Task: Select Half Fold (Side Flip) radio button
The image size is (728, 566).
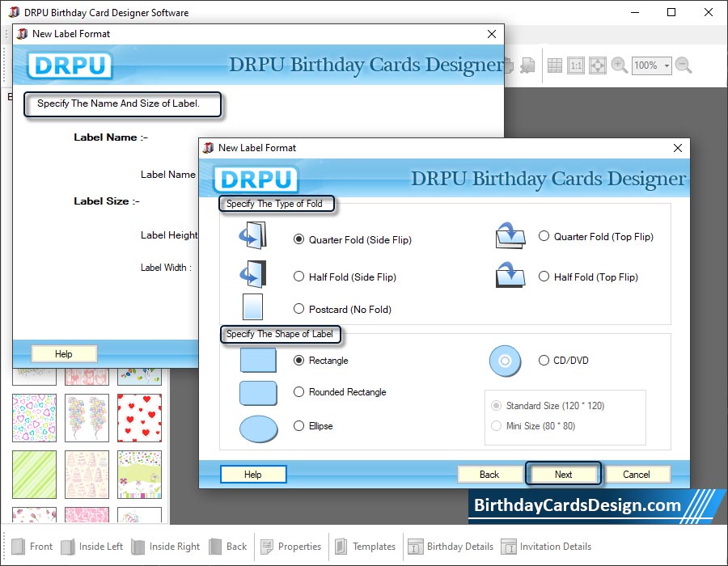Action: 299,277
